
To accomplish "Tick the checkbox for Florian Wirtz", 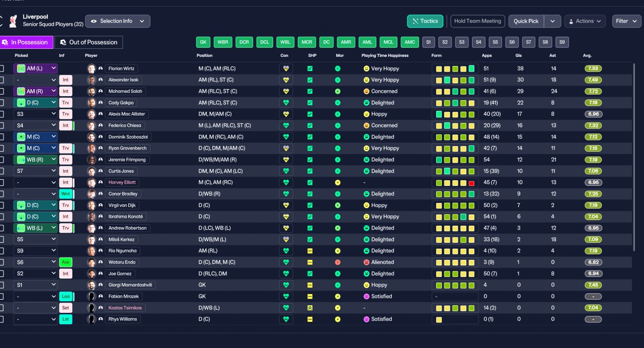I will pyautogui.click(x=2, y=68).
